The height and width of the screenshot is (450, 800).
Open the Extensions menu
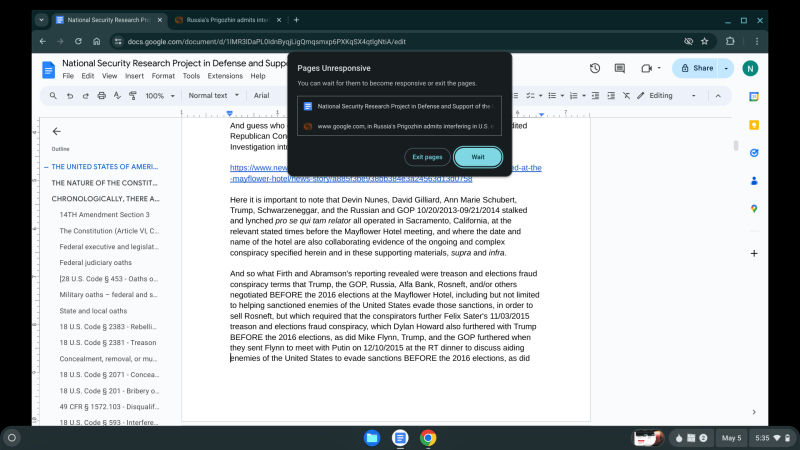click(x=225, y=76)
